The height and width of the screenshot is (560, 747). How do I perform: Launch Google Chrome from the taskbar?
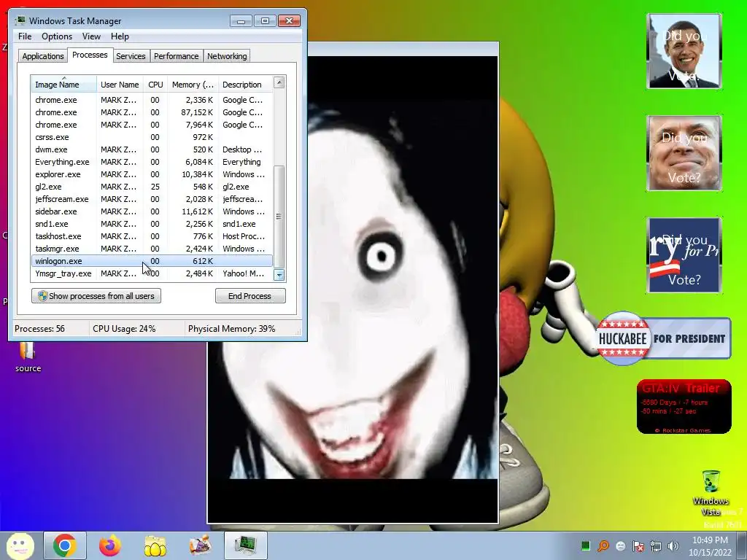coord(65,545)
